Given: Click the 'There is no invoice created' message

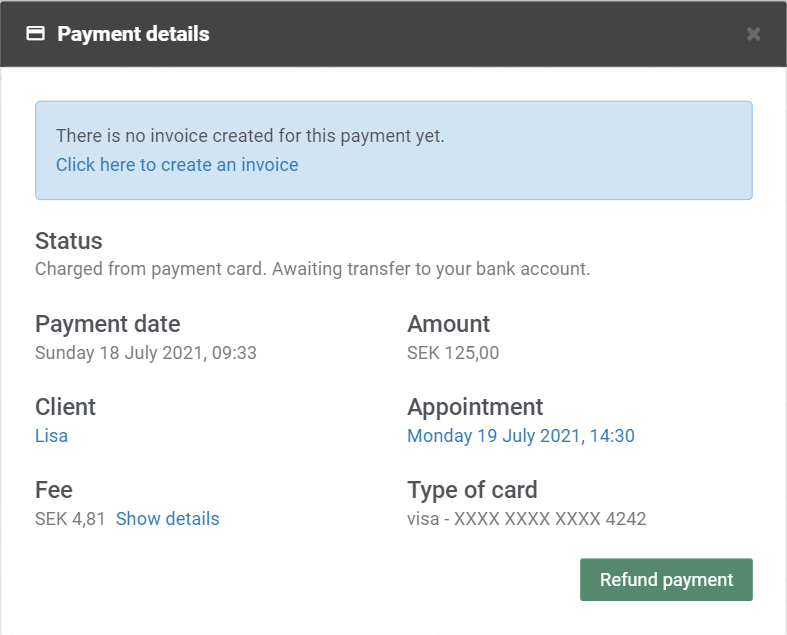Looking at the screenshot, I should (250, 136).
